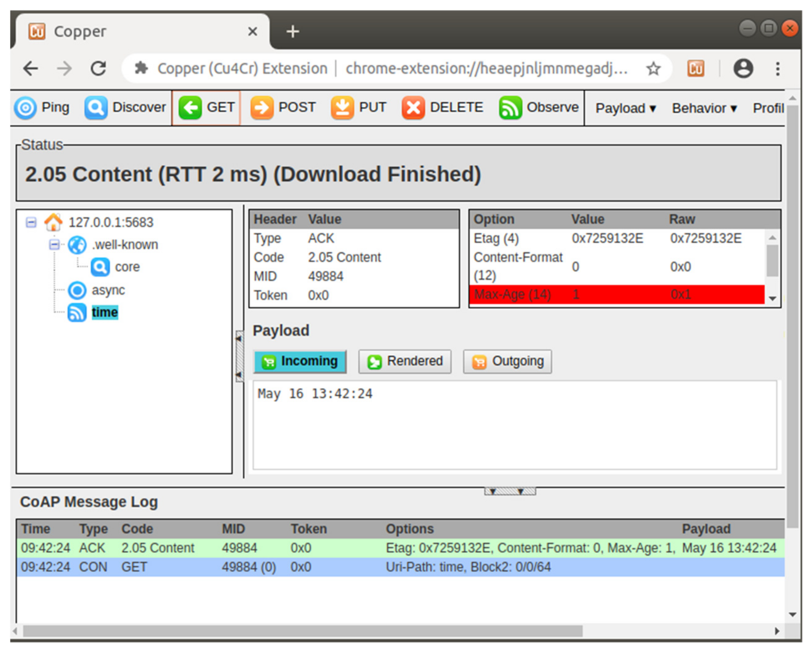Viewport: 812px width, 653px height.
Task: Click the green Observe feed icon
Action: (x=510, y=108)
